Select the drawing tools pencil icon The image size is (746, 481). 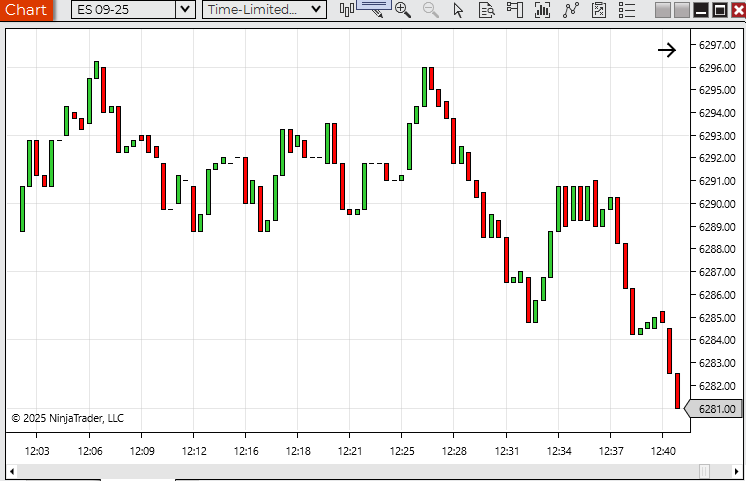pyautogui.click(x=374, y=8)
